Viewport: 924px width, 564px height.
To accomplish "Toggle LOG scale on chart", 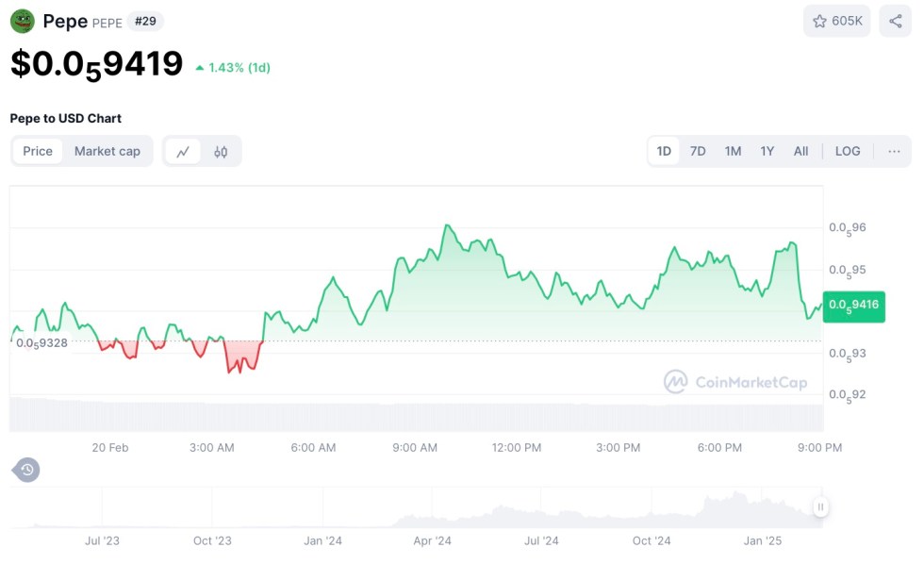I will coord(847,151).
